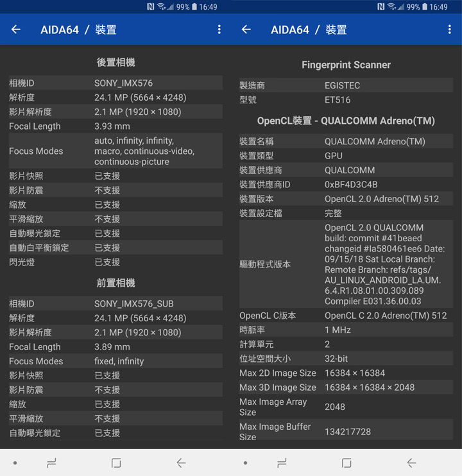
Task: Tap the left screen AIDA64 / 裝置 title
Action: pos(78,30)
